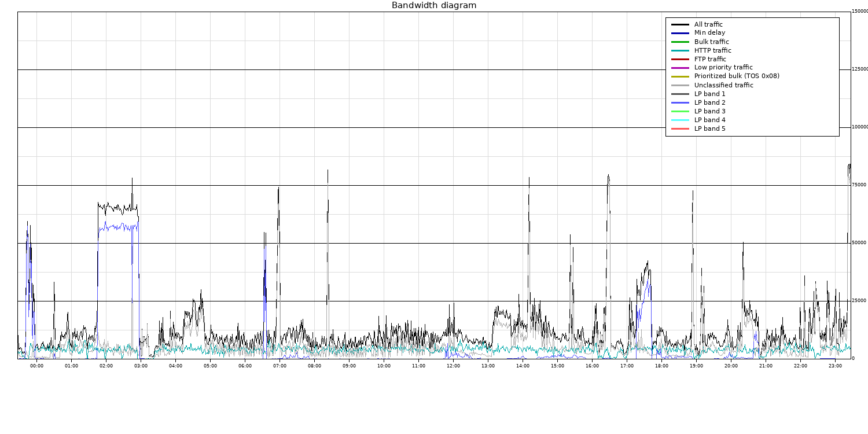Click the dark red FTP traffic legend line
The width and height of the screenshot is (868, 434).
click(680, 59)
